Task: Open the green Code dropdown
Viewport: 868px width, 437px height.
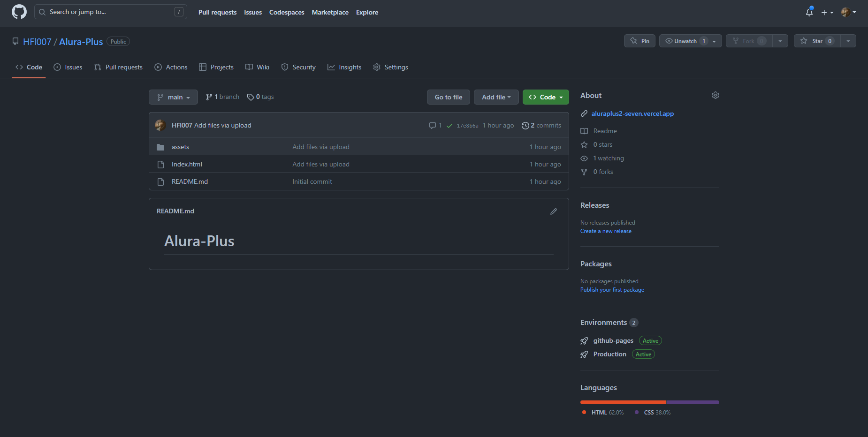Action: click(x=546, y=97)
